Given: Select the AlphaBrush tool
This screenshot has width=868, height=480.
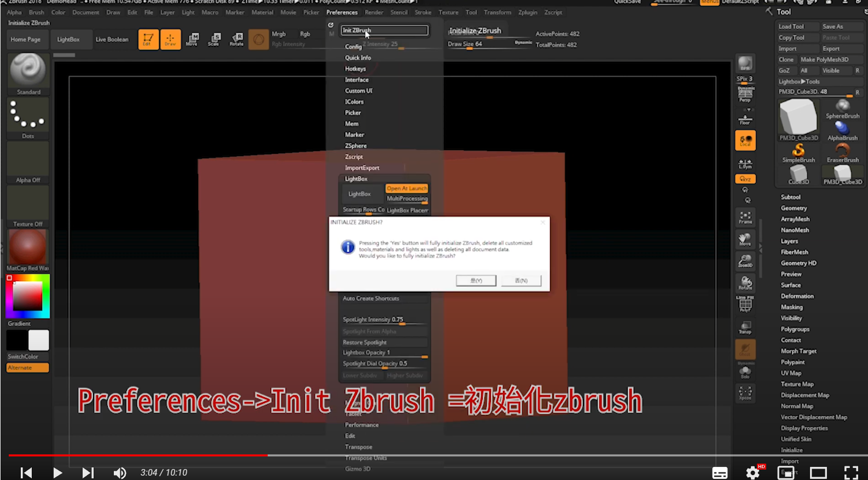Looking at the screenshot, I should (x=842, y=130).
